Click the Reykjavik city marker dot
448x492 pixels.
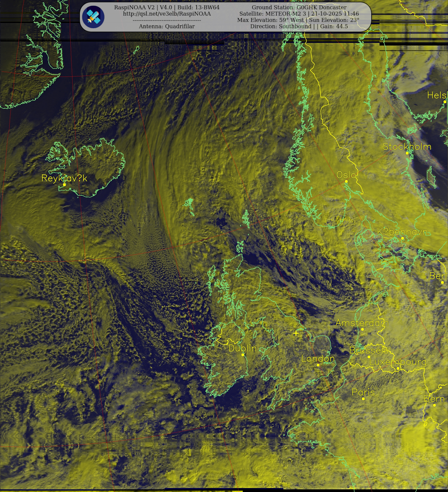[64, 185]
